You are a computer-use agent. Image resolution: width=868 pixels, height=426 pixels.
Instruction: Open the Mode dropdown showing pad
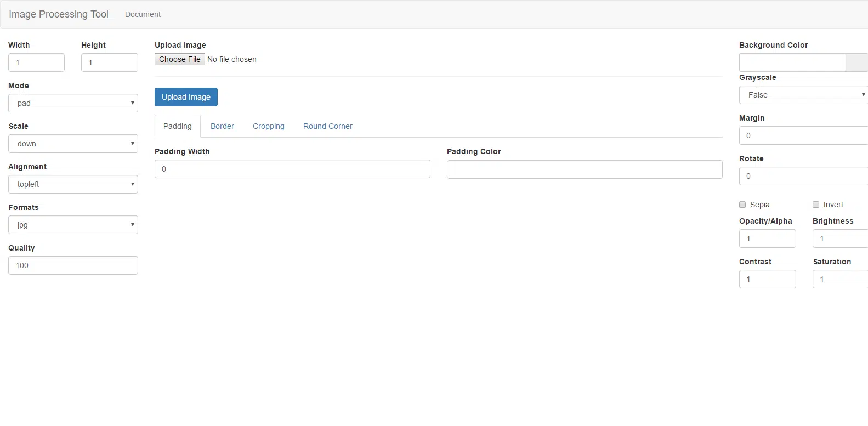click(73, 103)
